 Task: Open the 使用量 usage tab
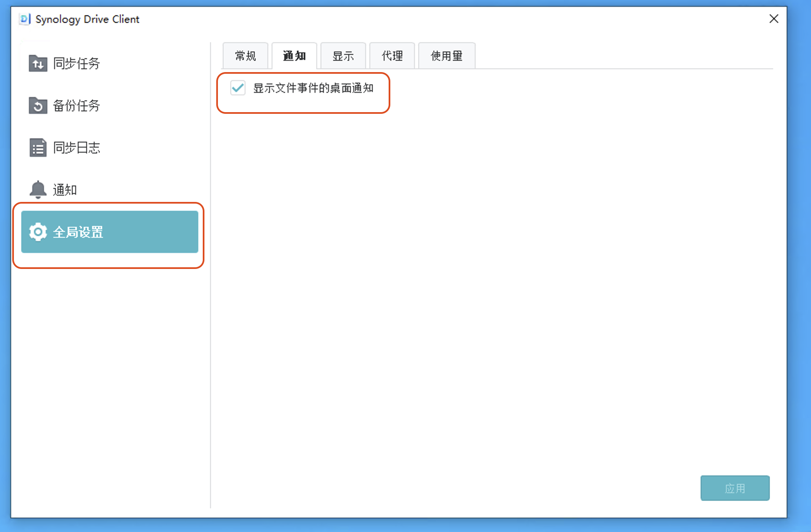click(447, 56)
